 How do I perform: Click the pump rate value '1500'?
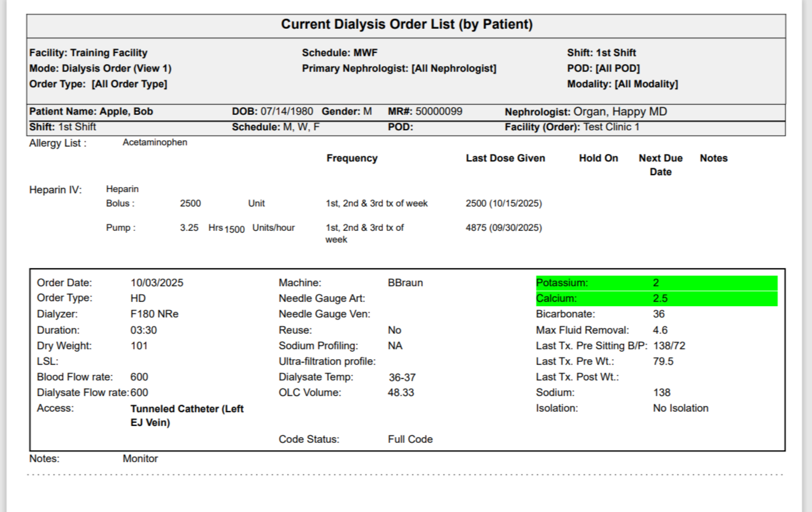(x=234, y=229)
